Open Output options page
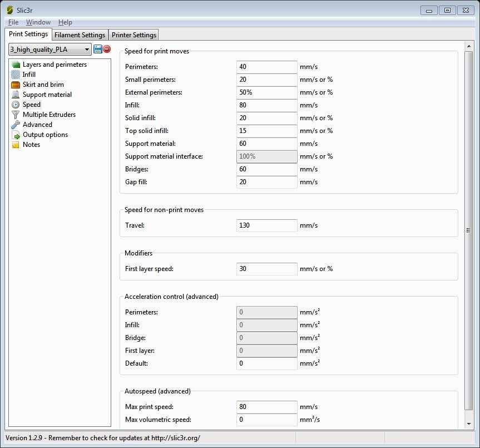Screen dimensions: 480x448 click(45, 135)
